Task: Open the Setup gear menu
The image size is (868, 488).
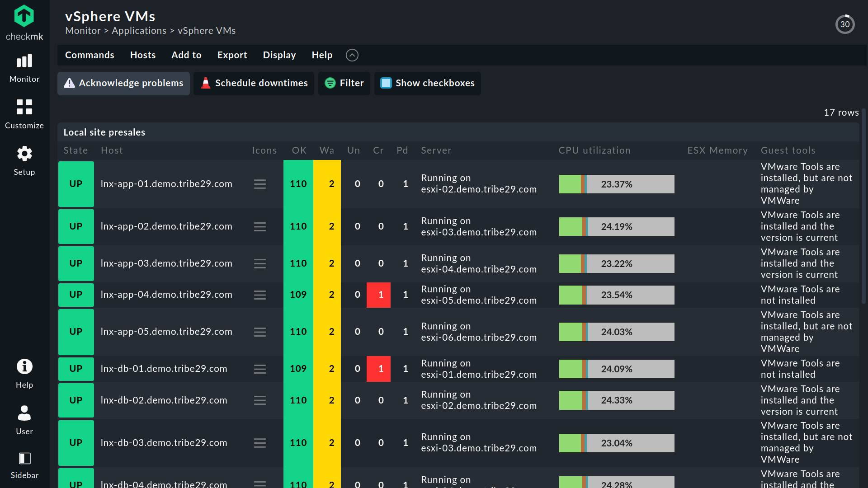Action: coord(24,161)
